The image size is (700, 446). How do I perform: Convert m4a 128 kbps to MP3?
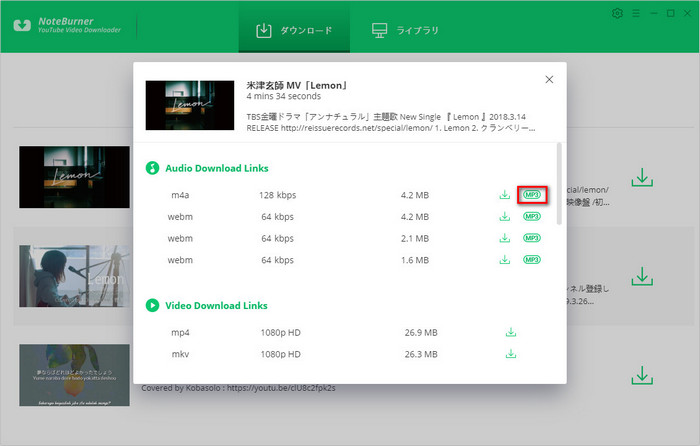tap(532, 195)
